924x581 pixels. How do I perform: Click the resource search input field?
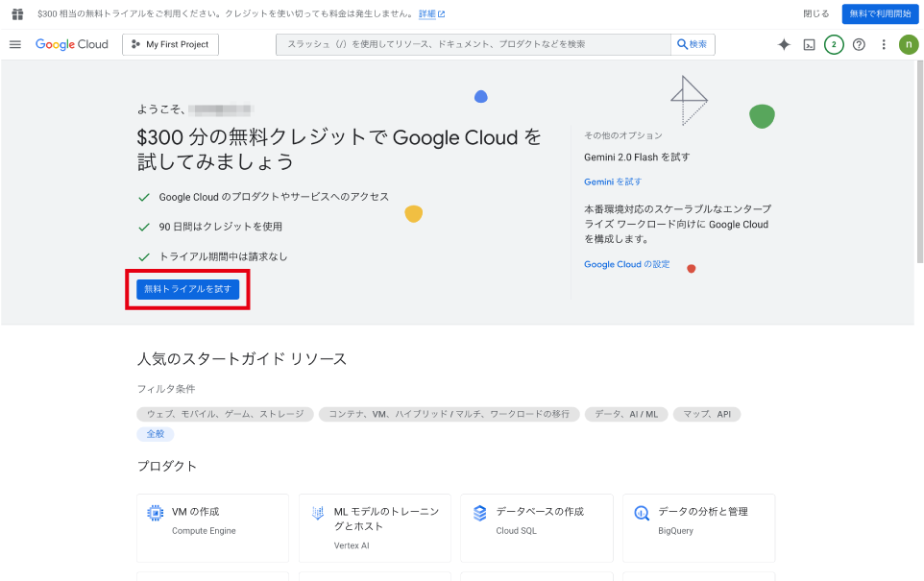point(473,44)
